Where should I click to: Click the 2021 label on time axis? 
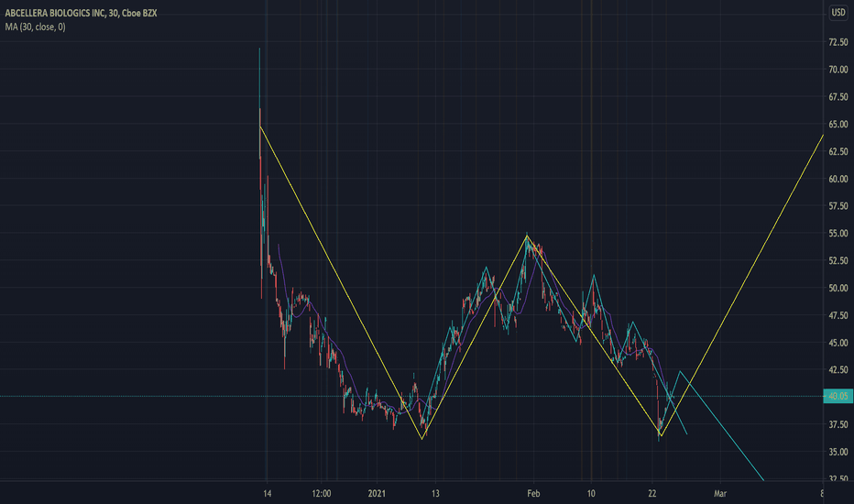point(377,494)
